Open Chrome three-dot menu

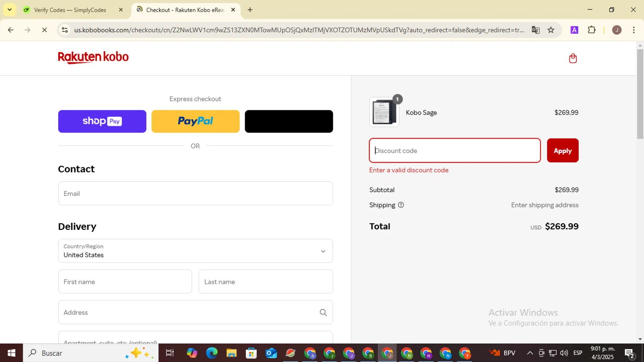[x=634, y=30]
